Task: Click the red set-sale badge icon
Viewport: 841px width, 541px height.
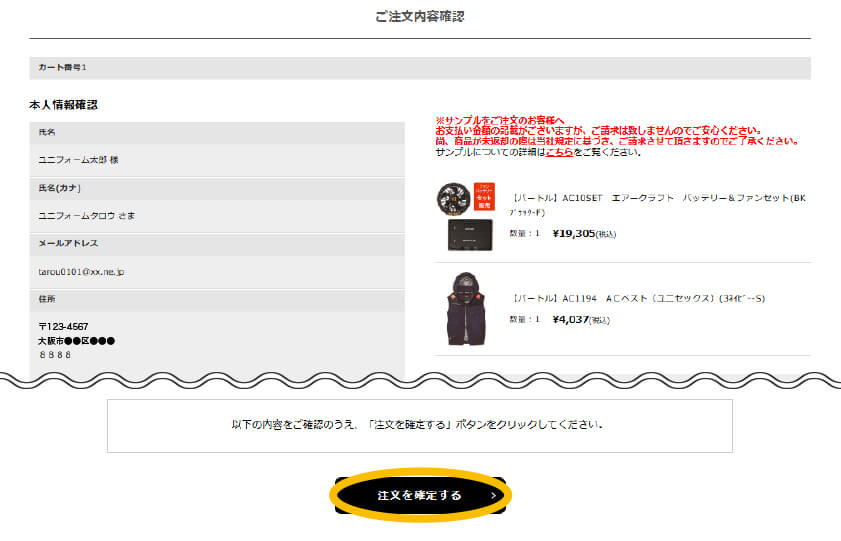Action: click(x=484, y=196)
